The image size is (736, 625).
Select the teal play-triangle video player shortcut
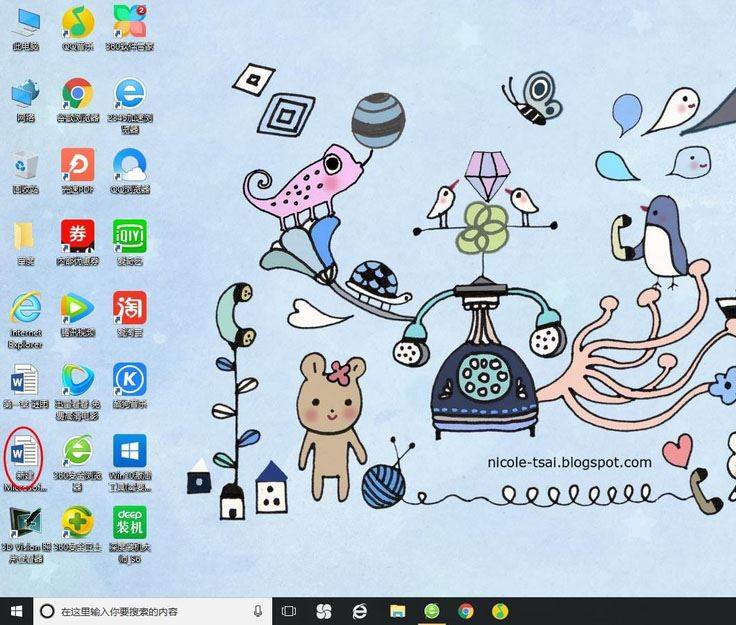click(x=77, y=392)
